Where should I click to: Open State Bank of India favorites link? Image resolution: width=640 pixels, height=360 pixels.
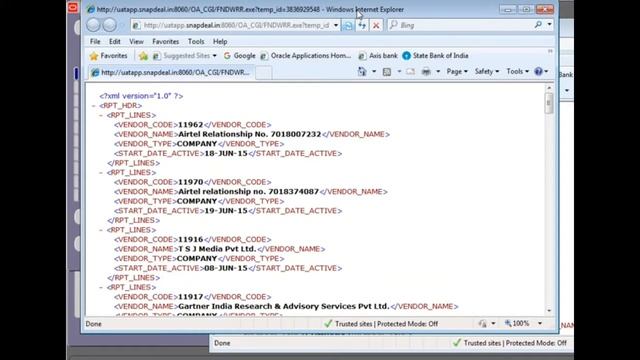click(435, 56)
